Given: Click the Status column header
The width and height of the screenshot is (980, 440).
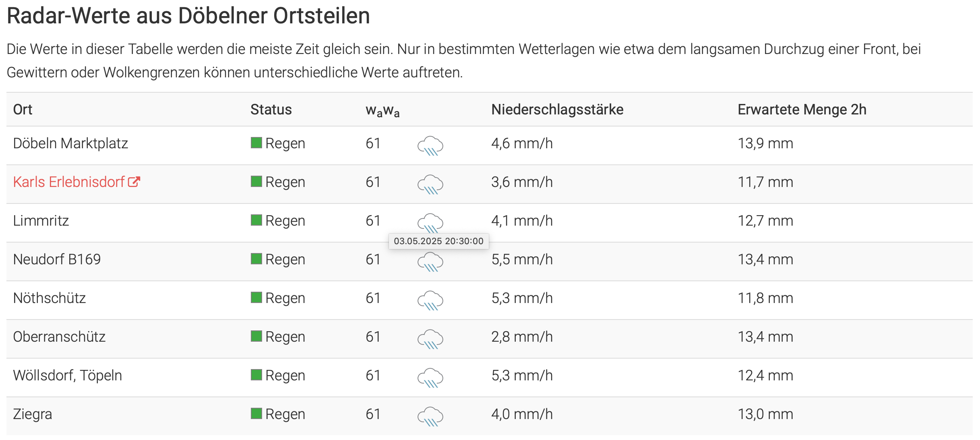Looking at the screenshot, I should click(271, 110).
